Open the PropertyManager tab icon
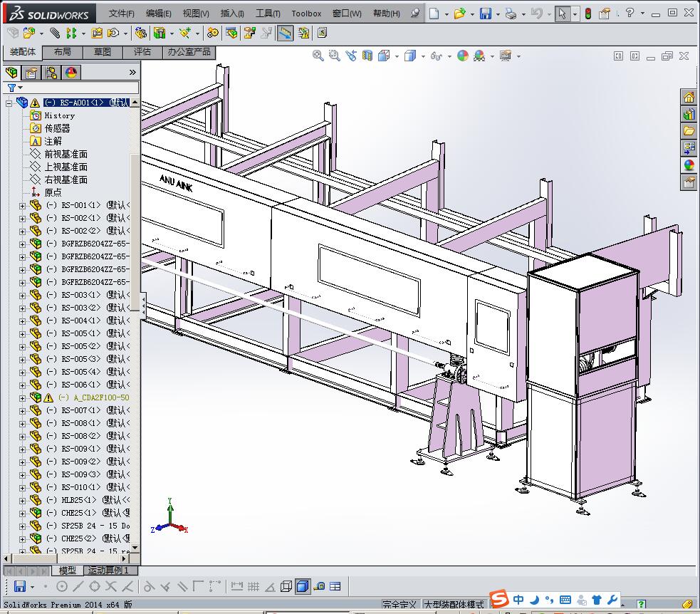700x614 pixels. click(31, 73)
